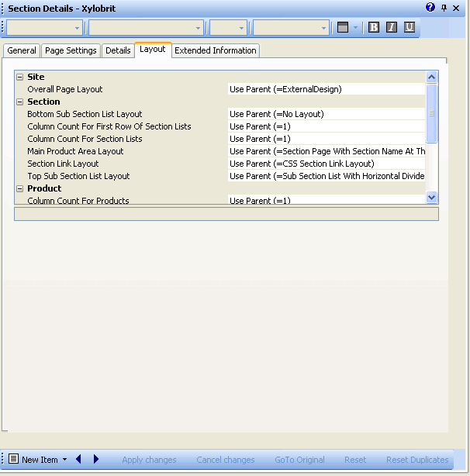
Task: Switch to the Extended Information tab
Action: [215, 50]
